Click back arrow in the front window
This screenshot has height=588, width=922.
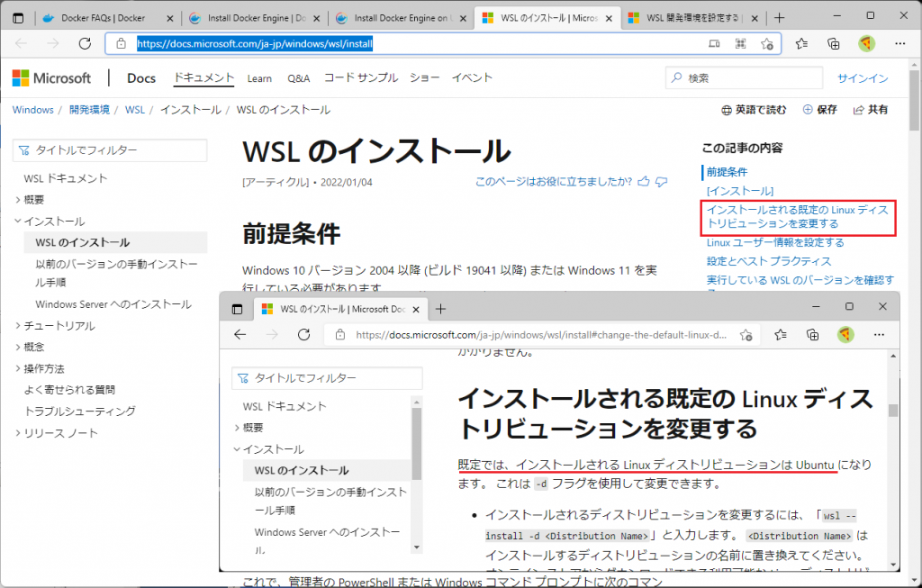(240, 335)
